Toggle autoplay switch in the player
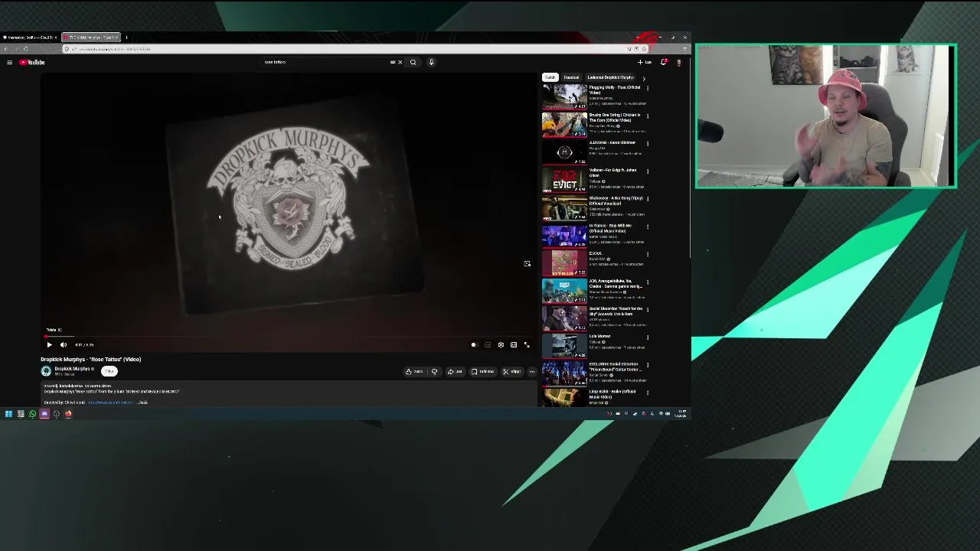Viewport: 980px width, 551px height. 473,345
